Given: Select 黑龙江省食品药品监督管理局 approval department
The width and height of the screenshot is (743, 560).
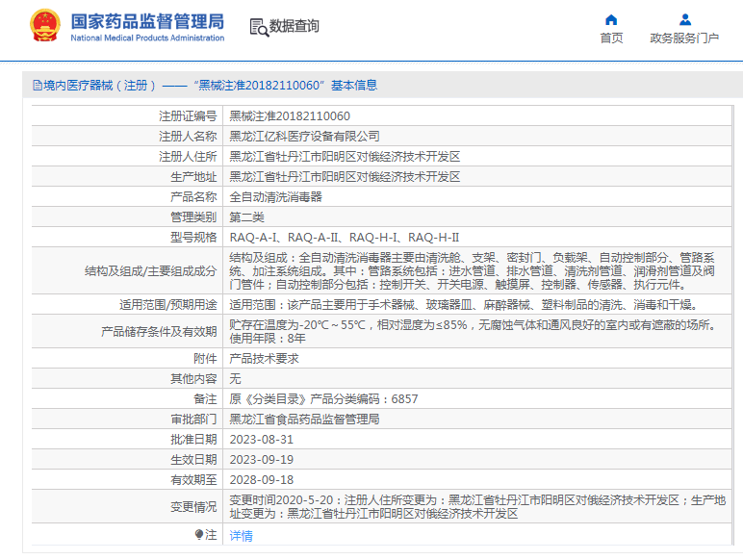Looking at the screenshot, I should pyautogui.click(x=304, y=420).
